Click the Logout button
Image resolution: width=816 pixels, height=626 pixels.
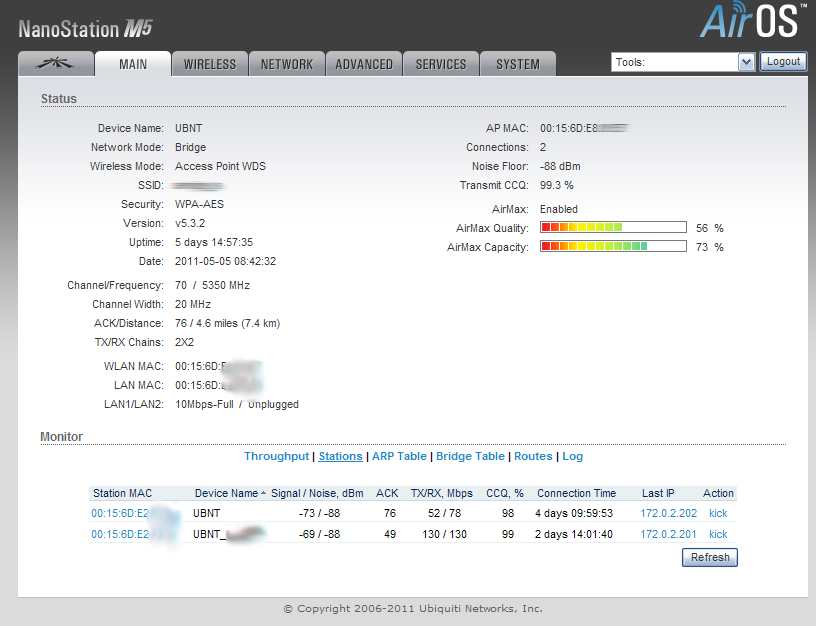coord(783,62)
